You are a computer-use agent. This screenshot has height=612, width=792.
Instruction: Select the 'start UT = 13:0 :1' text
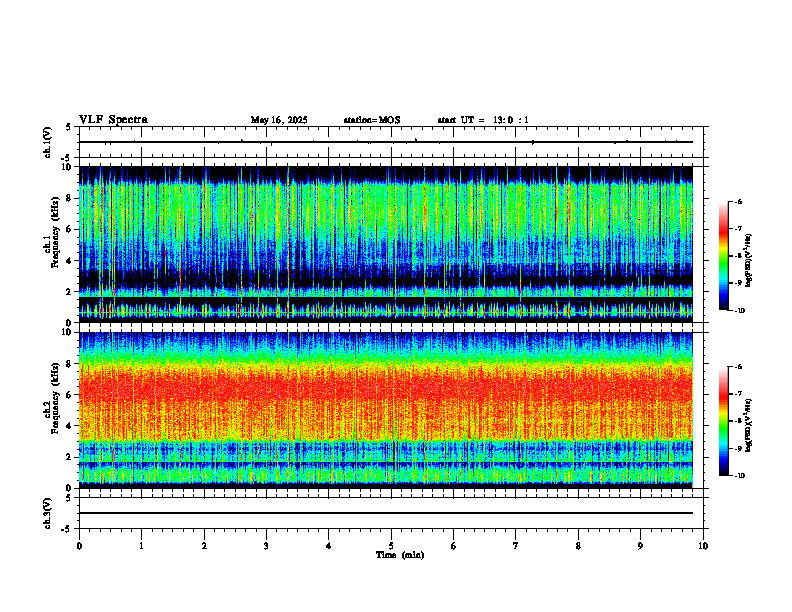pos(483,120)
